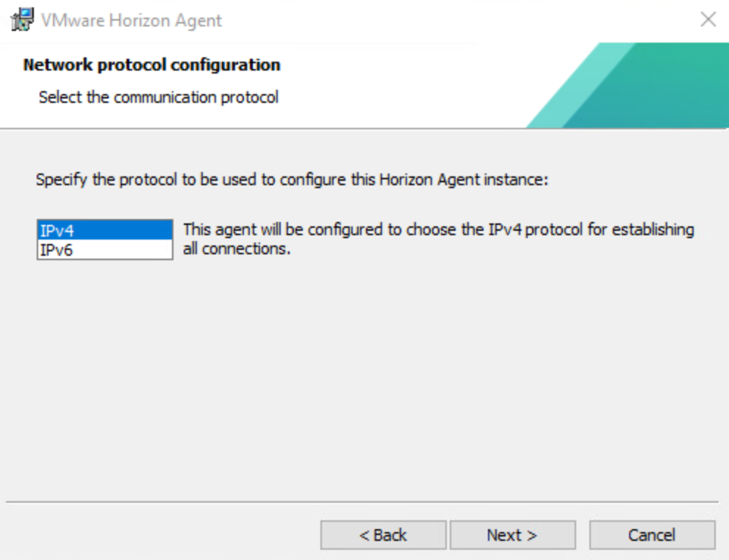Click the 'all connections.' description line
The height and width of the screenshot is (560, 729).
tap(237, 250)
